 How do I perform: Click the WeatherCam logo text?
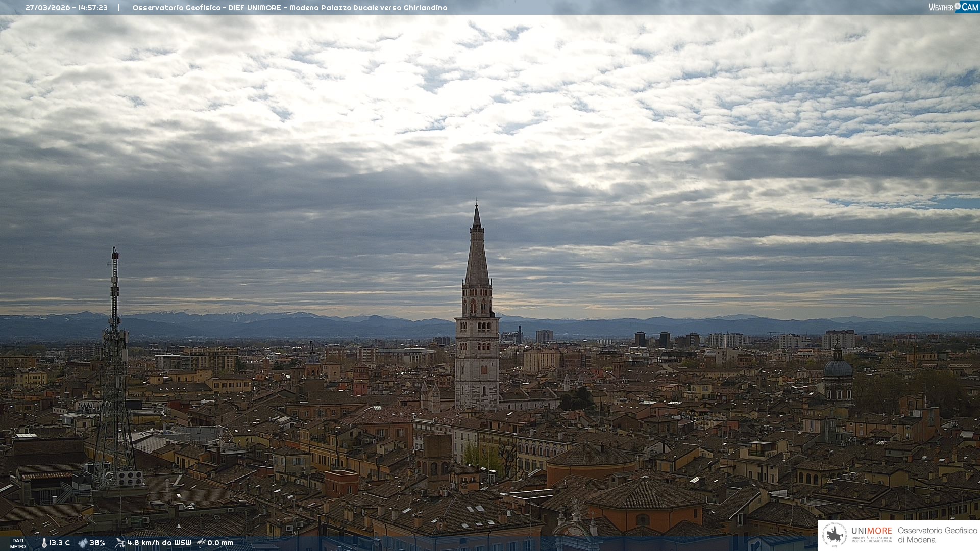coord(941,7)
